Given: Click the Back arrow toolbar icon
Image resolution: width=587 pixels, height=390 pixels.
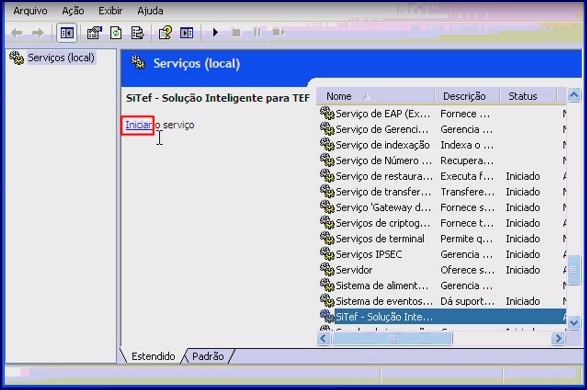Looking at the screenshot, I should [16, 33].
